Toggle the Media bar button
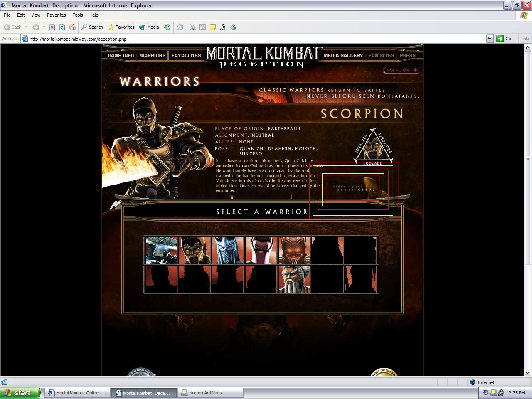 [149, 27]
